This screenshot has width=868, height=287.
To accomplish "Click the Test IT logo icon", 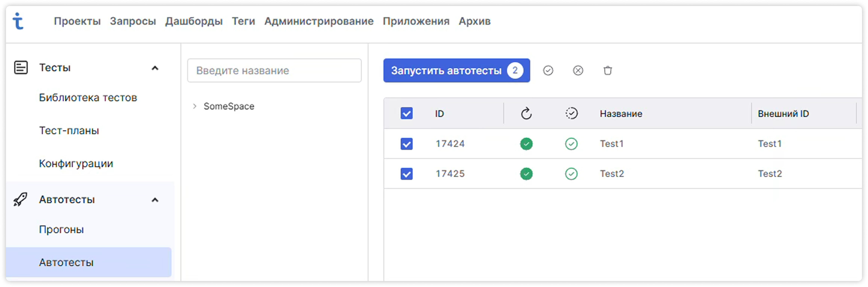I will coord(18,21).
